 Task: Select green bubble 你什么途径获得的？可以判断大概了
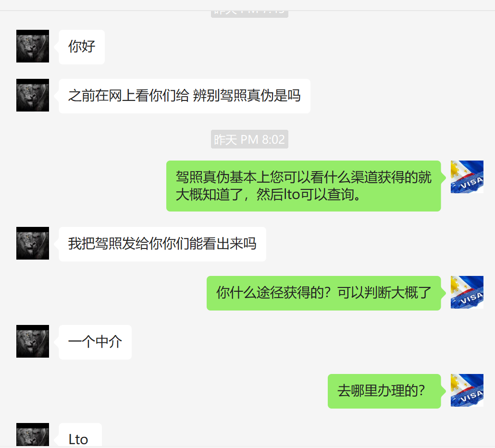pos(323,293)
